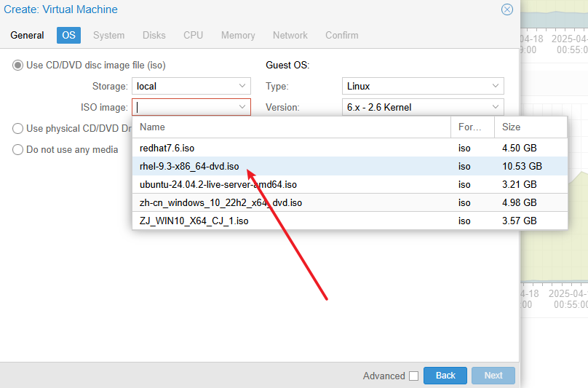Select Use CD/DVD disc image file radio
This screenshot has width=588, height=388.
(17, 66)
